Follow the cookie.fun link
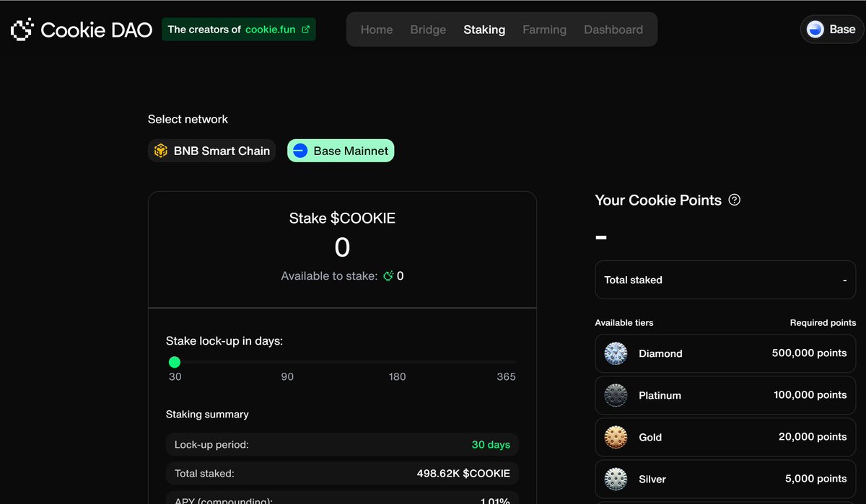Viewport: 866px width, 504px height. (x=270, y=30)
